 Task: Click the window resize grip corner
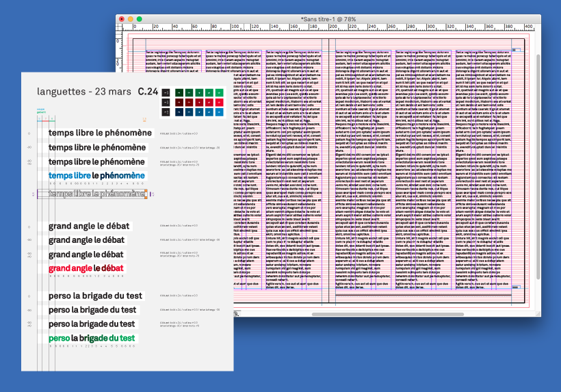(537, 314)
